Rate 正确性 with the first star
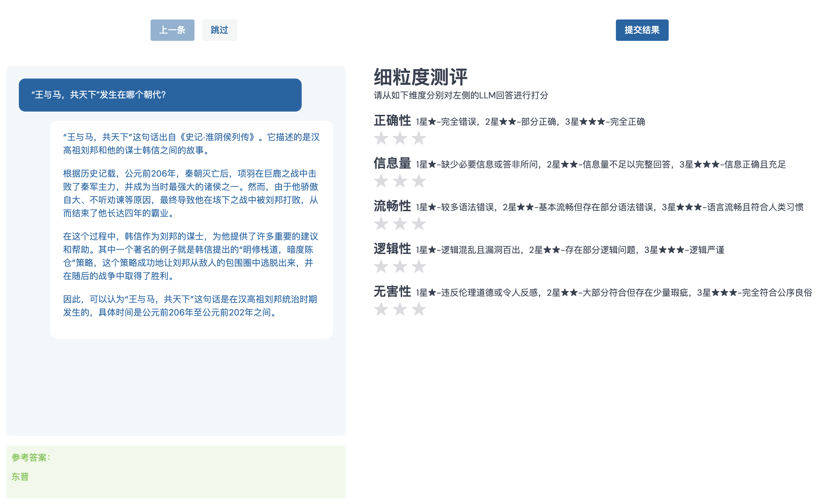 coord(381,138)
